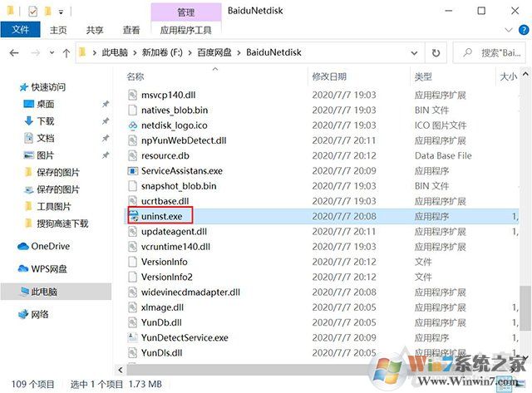Select the ucrtbase.dll file icon
The width and height of the screenshot is (532, 393).
132,201
